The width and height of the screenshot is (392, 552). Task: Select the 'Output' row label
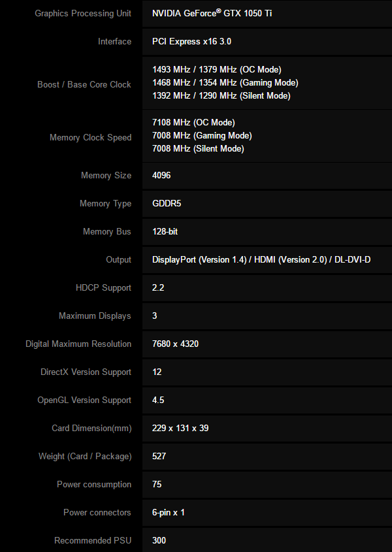pyautogui.click(x=118, y=260)
